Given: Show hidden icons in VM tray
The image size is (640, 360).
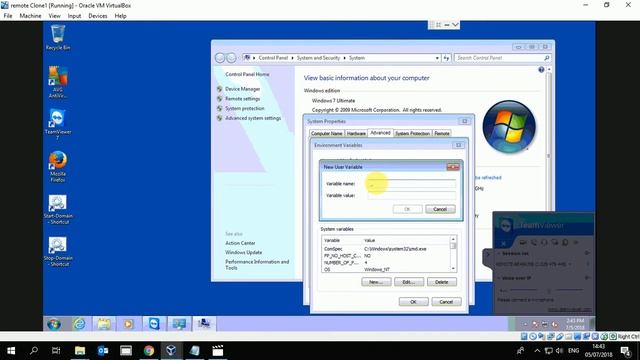Looking at the screenshot, I should tap(525, 324).
